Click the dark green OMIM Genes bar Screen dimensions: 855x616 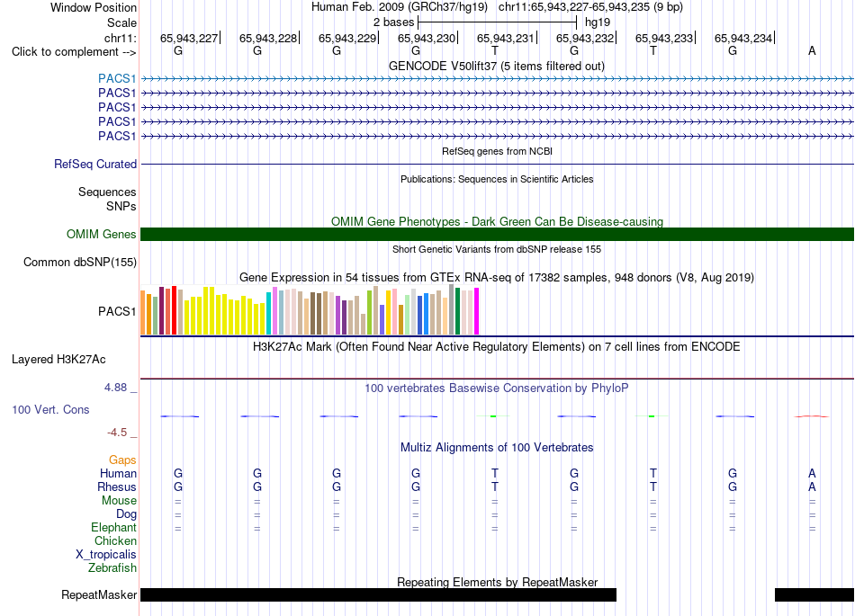[497, 234]
